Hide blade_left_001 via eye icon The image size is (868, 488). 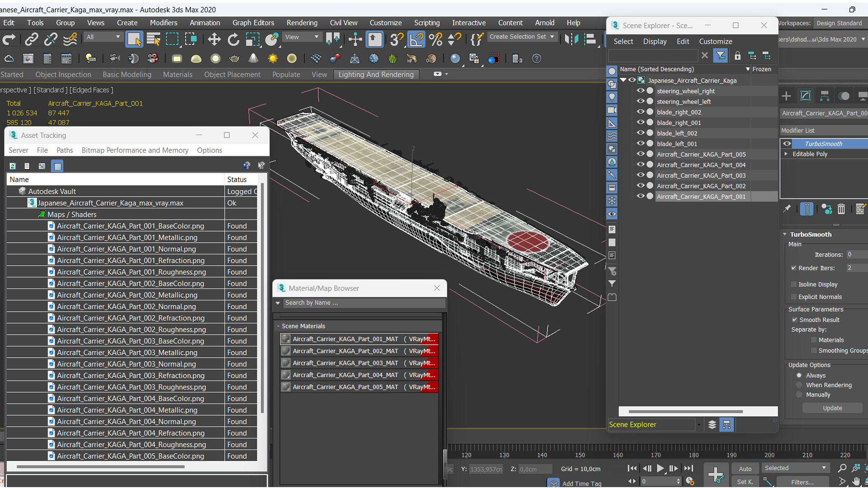point(640,144)
